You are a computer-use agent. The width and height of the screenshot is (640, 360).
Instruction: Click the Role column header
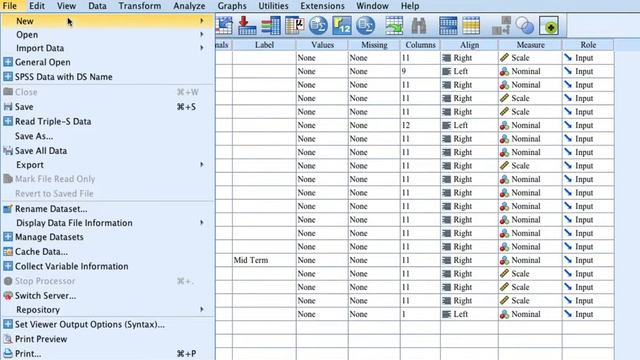coord(588,45)
